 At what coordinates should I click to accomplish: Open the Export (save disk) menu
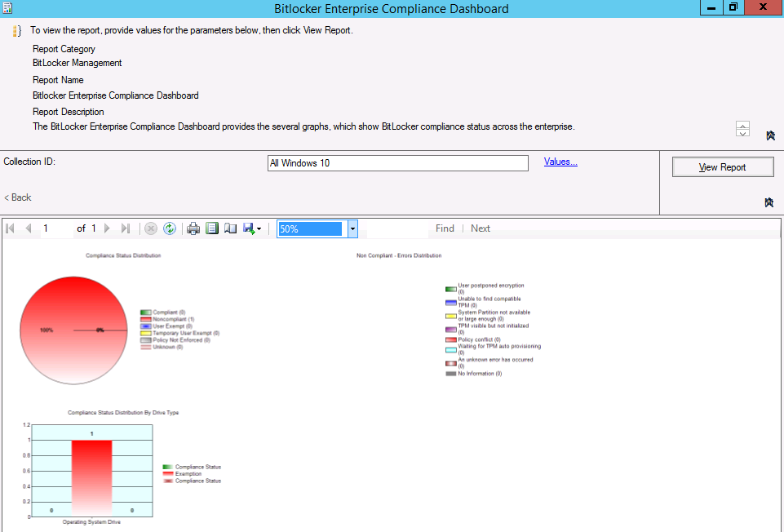pyautogui.click(x=252, y=228)
